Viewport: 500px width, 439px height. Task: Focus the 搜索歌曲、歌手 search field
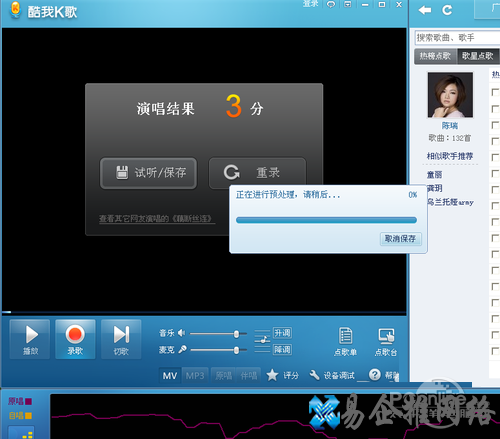(x=457, y=38)
